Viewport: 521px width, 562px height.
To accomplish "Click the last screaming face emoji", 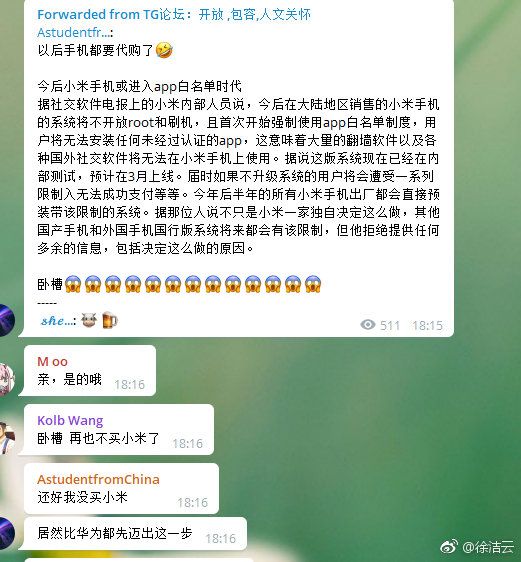I will [312, 284].
